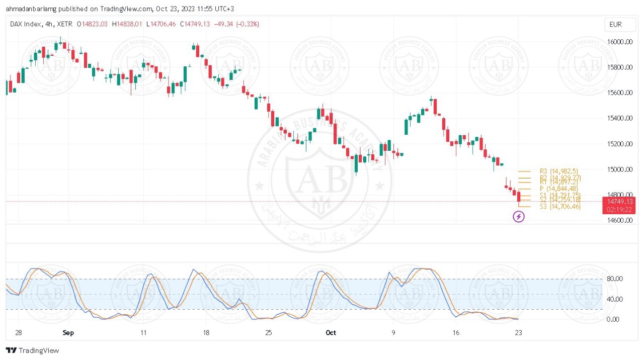Click the 02:19:22 bar countdown timer
Viewport: 644px width, 360px height.
click(619, 209)
